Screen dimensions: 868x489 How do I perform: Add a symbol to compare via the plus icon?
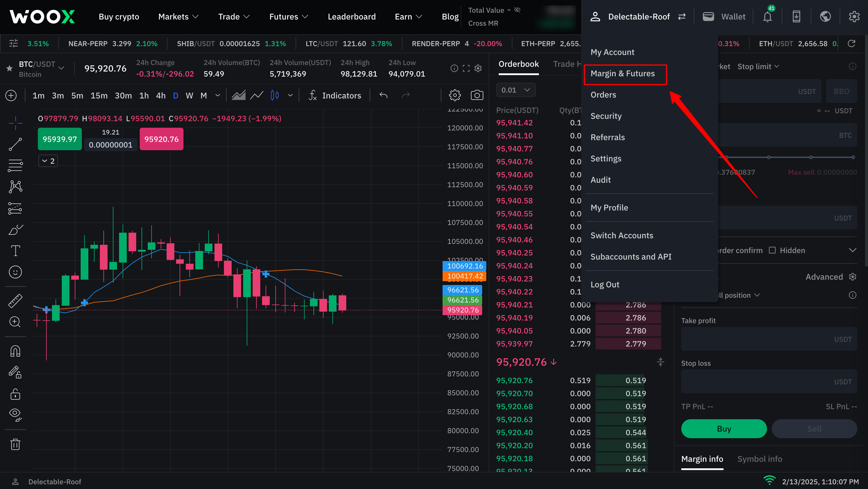tap(11, 95)
